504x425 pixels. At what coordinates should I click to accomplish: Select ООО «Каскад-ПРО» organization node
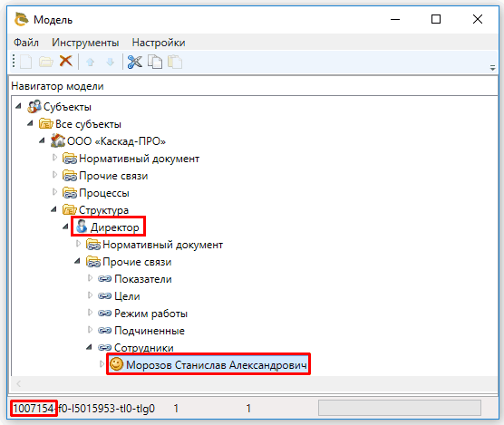(x=116, y=141)
